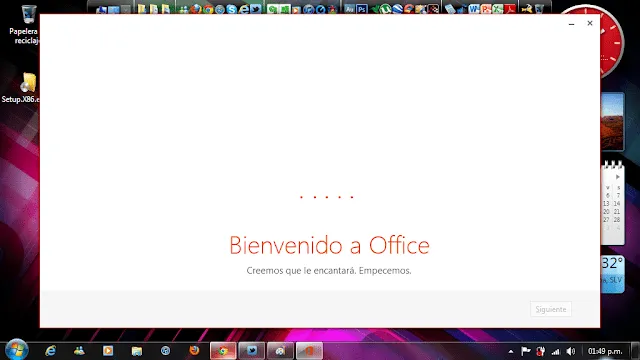The height and width of the screenshot is (360, 640).
Task: Launch Photoshop from the top dock
Action: pos(361,9)
